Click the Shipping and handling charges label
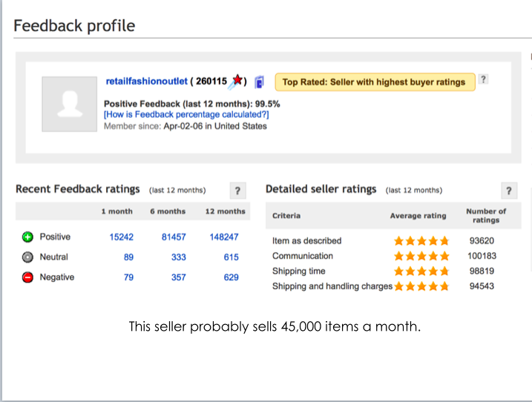The image size is (532, 402). (x=332, y=286)
